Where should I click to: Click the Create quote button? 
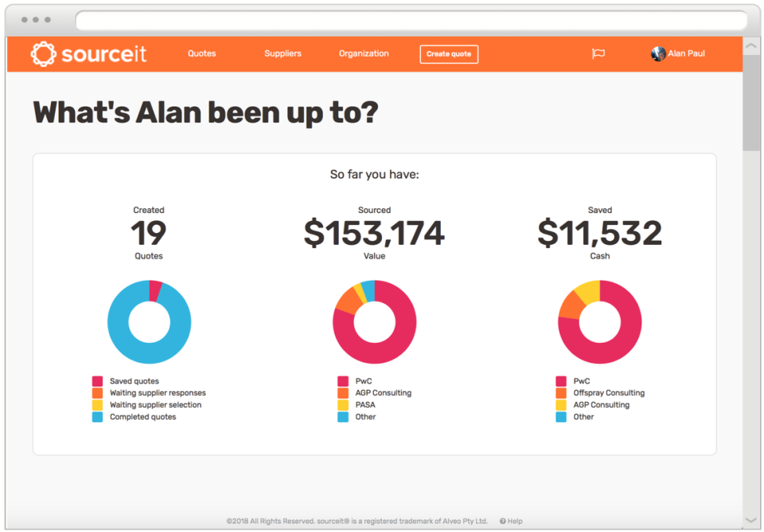pyautogui.click(x=449, y=54)
